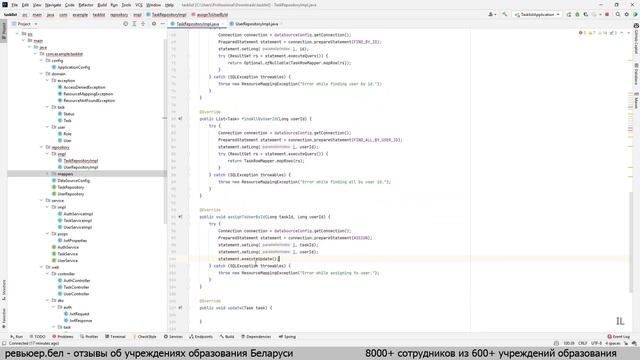Click Collapse All icon in Project panel

143,24
